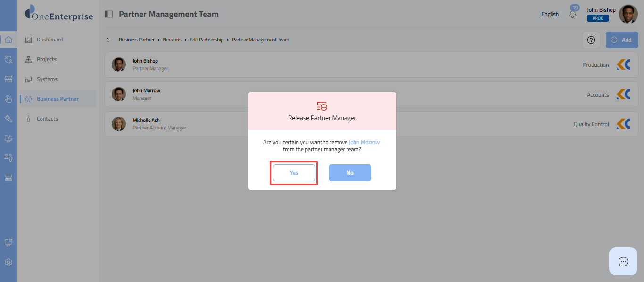The width and height of the screenshot is (644, 282).
Task: Open Contacts in the side menu
Action: click(x=47, y=119)
